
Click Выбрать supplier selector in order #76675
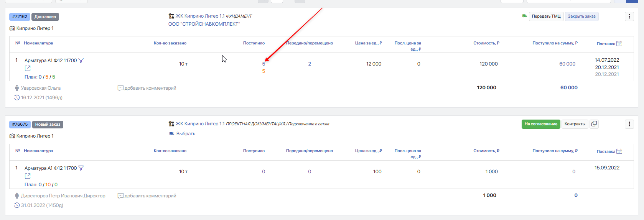pos(182,134)
